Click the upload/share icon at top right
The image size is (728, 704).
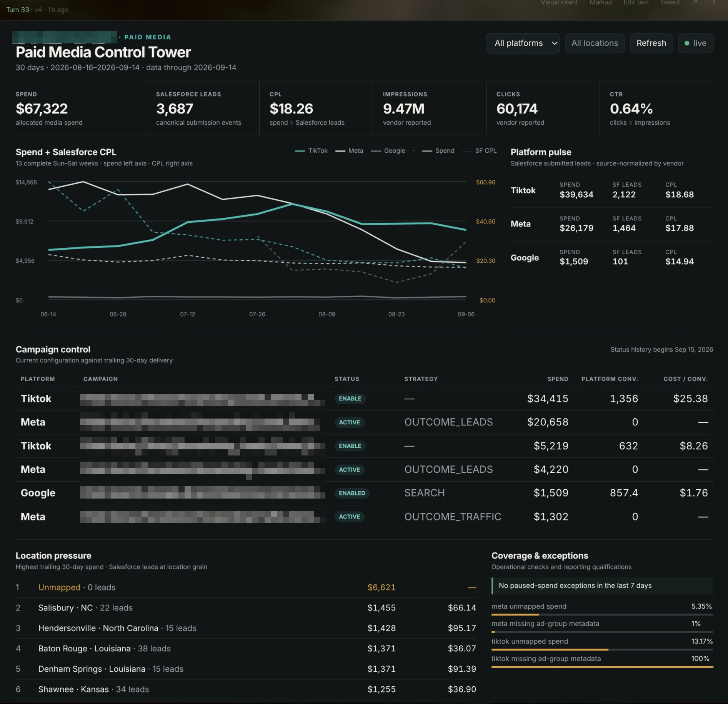tap(714, 3)
